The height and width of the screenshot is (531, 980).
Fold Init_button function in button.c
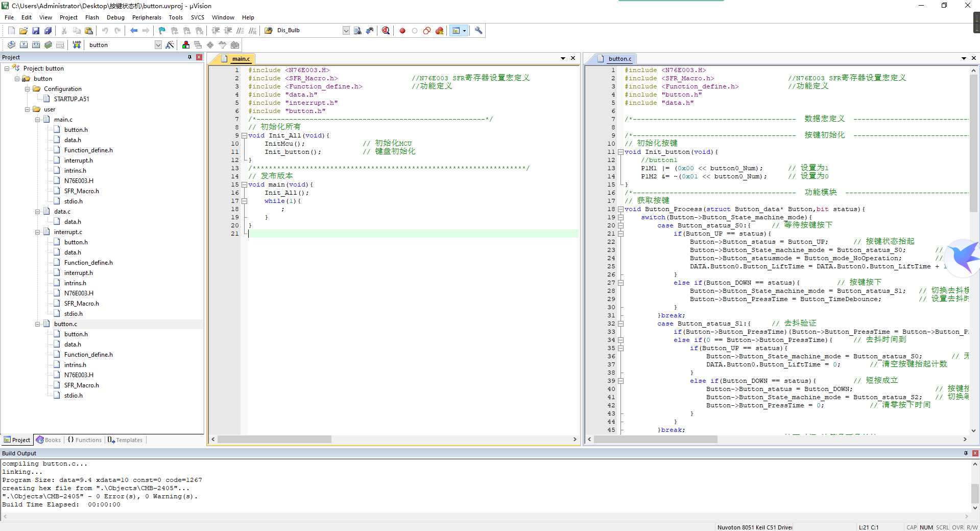click(620, 152)
